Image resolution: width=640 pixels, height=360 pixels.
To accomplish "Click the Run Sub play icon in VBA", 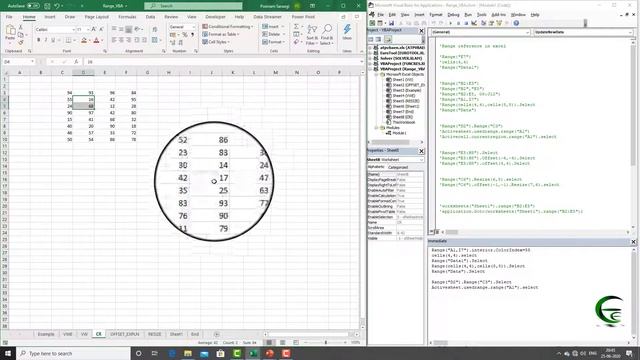I will [450, 23].
